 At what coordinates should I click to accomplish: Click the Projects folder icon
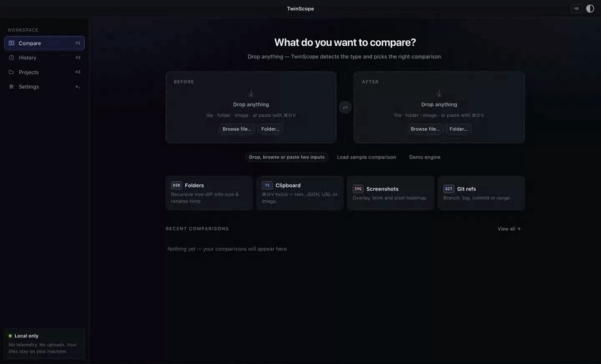pos(11,72)
